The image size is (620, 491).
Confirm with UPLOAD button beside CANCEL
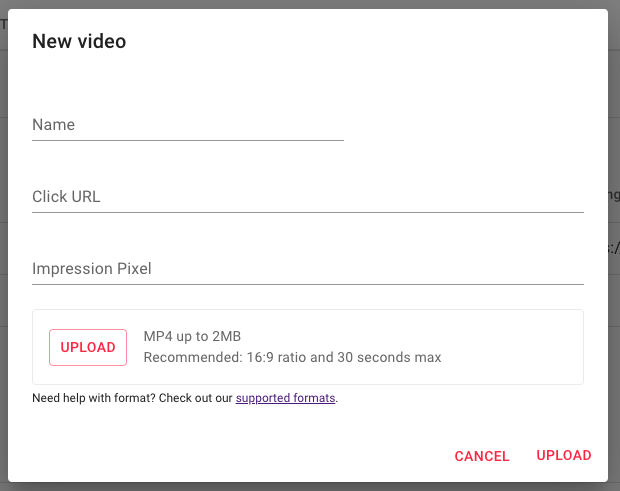[x=564, y=456]
